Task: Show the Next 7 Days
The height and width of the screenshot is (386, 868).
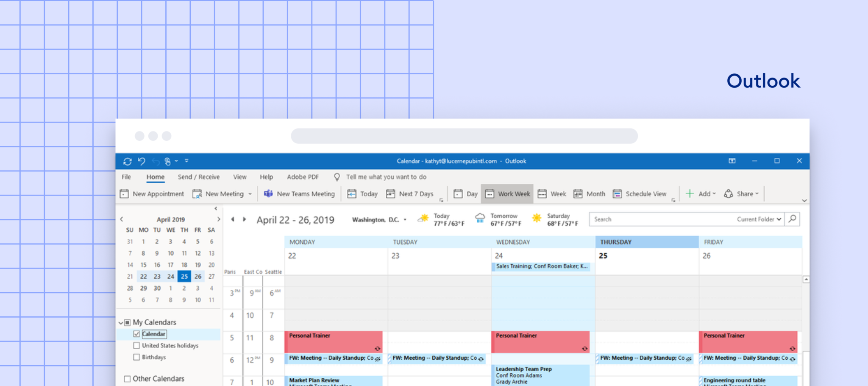Action: click(x=410, y=194)
